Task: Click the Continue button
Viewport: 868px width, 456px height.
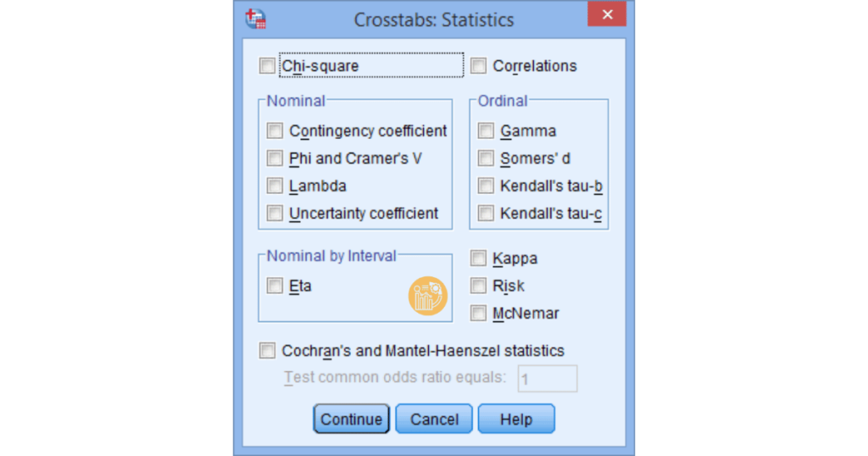Action: click(352, 419)
